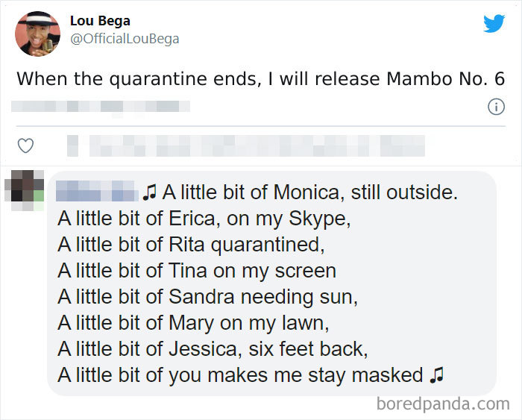Open the blurred username in the reply
Image resolution: width=522 pixels, height=420 pixels.
pos(97,192)
